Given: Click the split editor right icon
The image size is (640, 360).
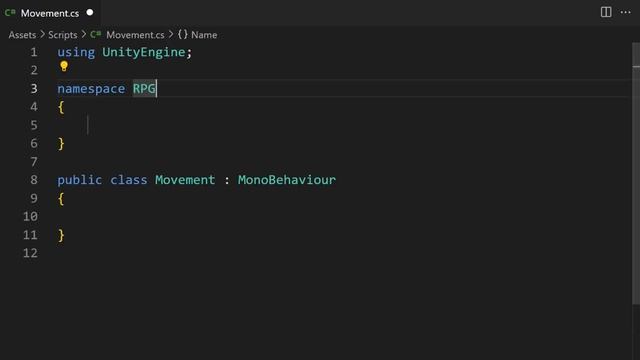Looking at the screenshot, I should pyautogui.click(x=606, y=12).
